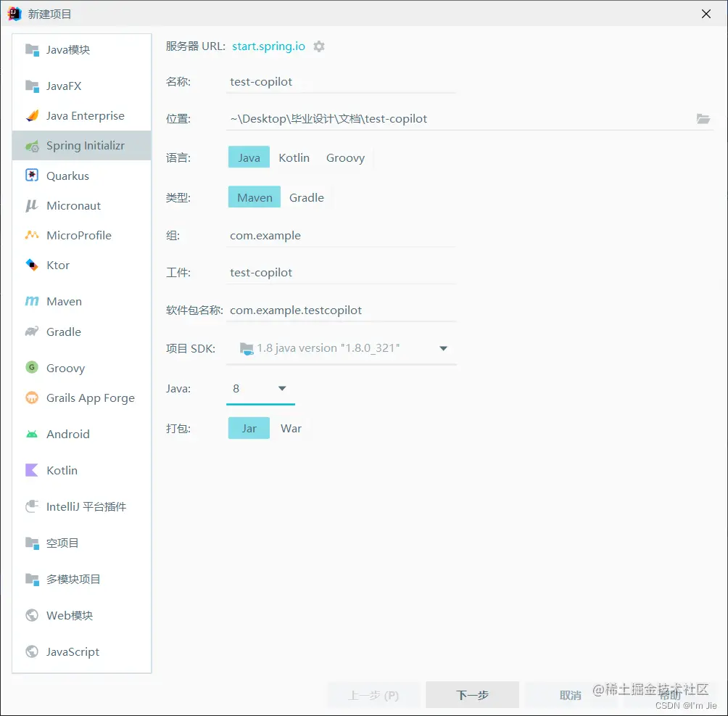Select Web模块 label

(x=70, y=615)
